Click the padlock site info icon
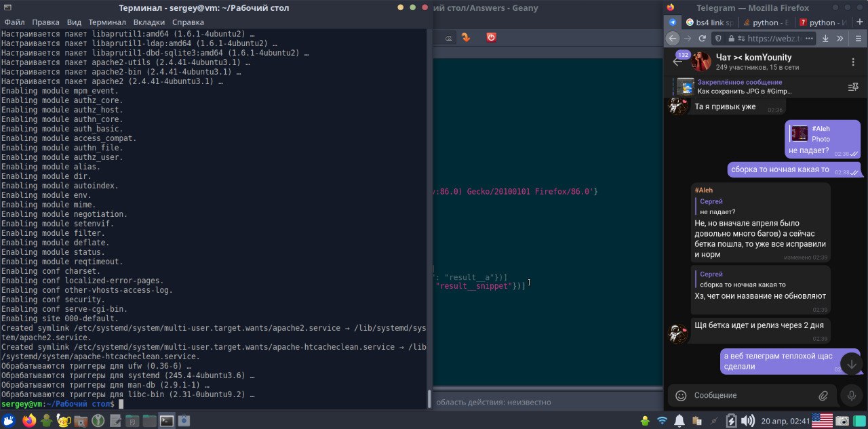The width and height of the screenshot is (868, 429). pos(730,39)
